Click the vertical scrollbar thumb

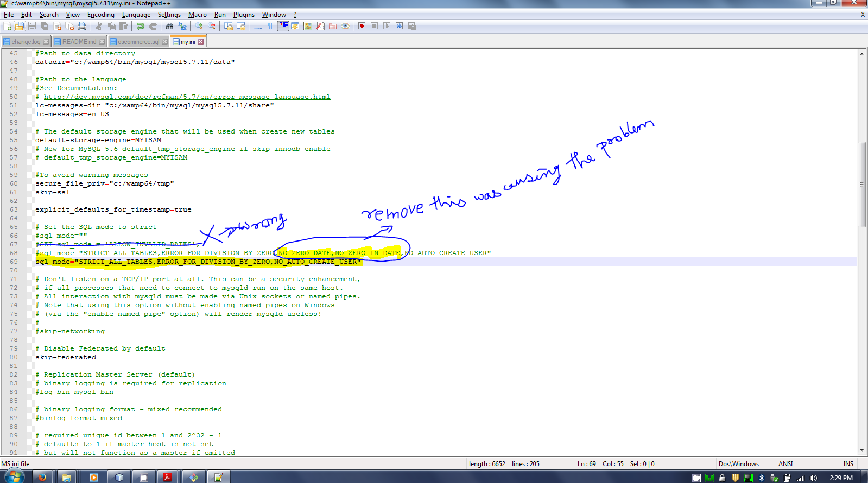(x=862, y=185)
